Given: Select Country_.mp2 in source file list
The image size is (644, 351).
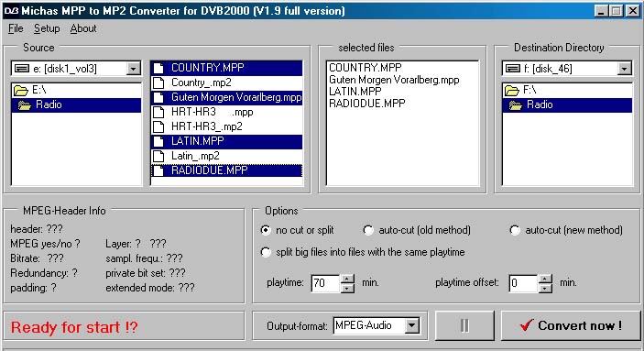Looking at the screenshot, I should coord(227,82).
